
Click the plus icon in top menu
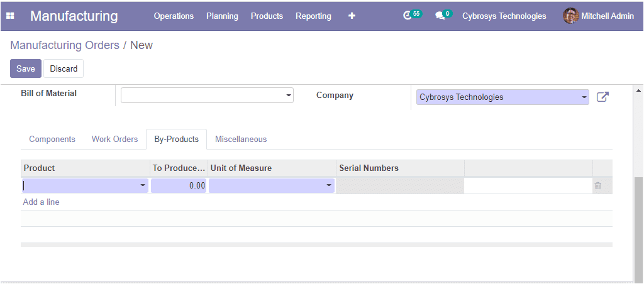pyautogui.click(x=352, y=16)
